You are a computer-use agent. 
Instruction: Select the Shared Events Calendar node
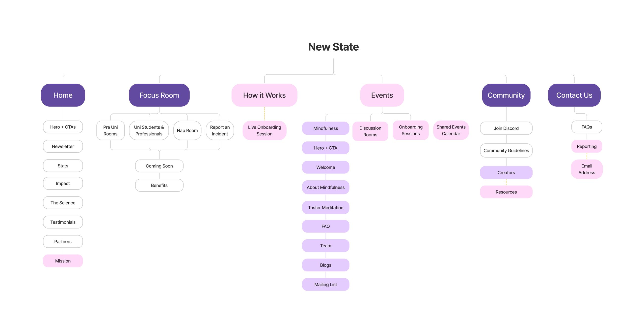(x=451, y=130)
